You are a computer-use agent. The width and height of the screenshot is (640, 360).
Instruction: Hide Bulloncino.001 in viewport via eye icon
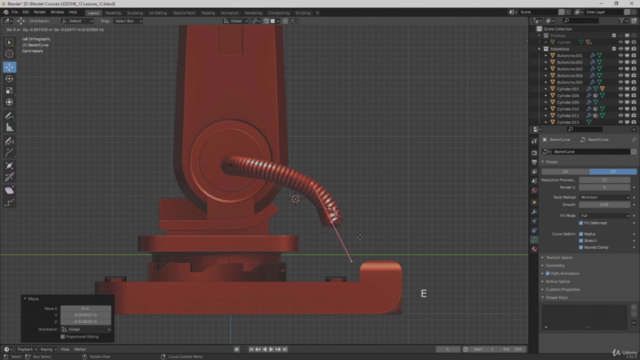pos(620,56)
